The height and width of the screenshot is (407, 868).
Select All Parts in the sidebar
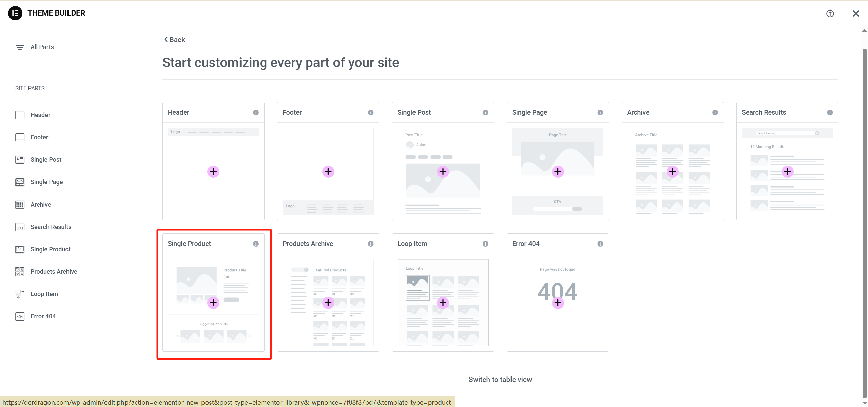click(42, 47)
